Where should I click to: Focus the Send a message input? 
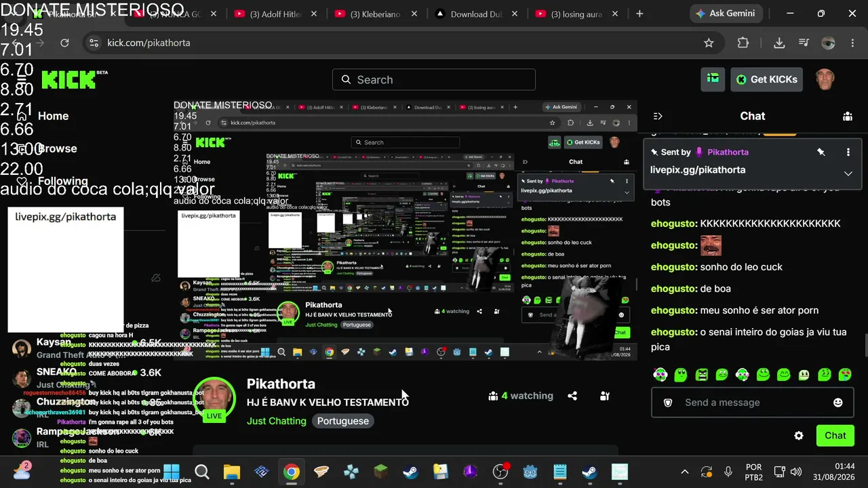(753, 403)
